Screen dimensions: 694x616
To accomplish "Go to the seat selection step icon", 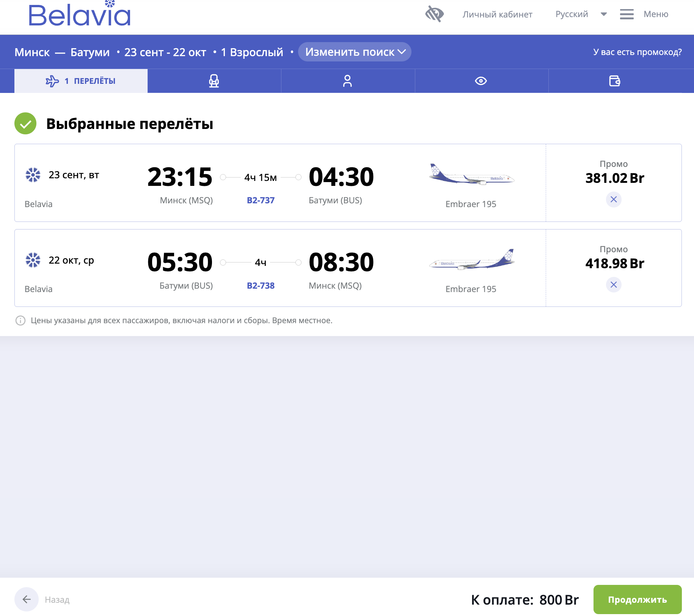I will click(x=214, y=81).
